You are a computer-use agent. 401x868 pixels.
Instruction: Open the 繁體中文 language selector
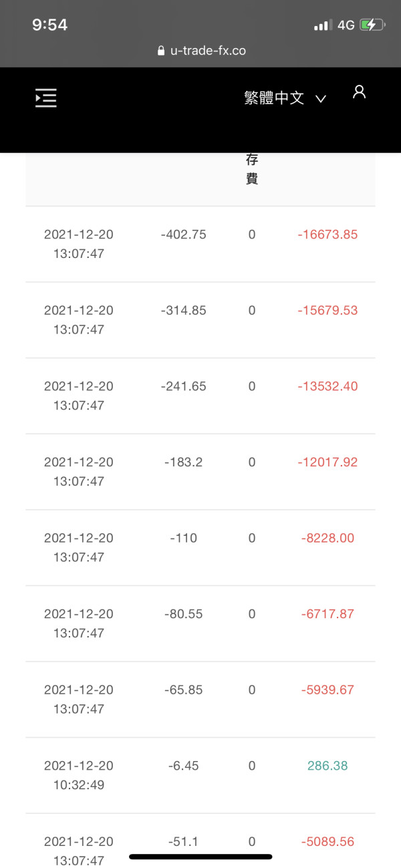274,98
